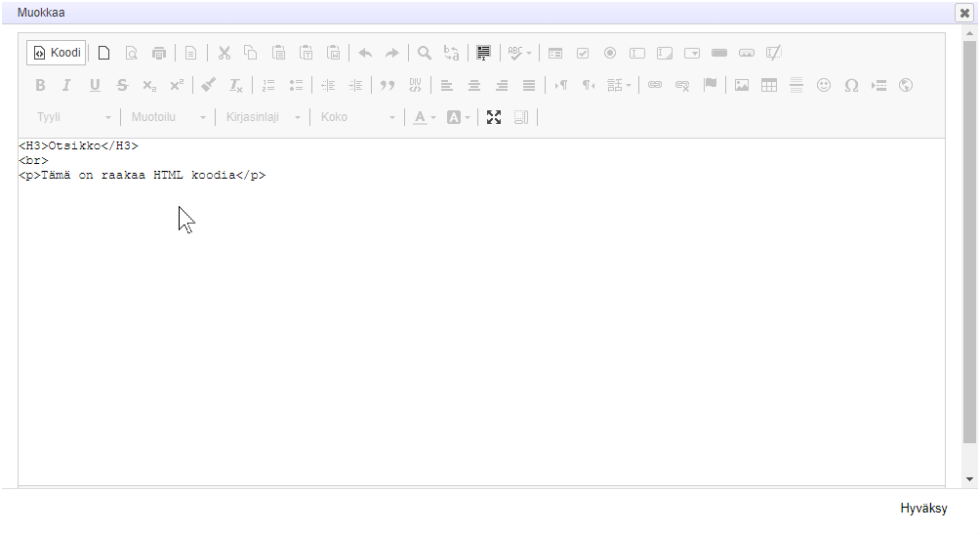The height and width of the screenshot is (534, 980).
Task: Open the Muotoilu format dropdown
Action: 169,117
